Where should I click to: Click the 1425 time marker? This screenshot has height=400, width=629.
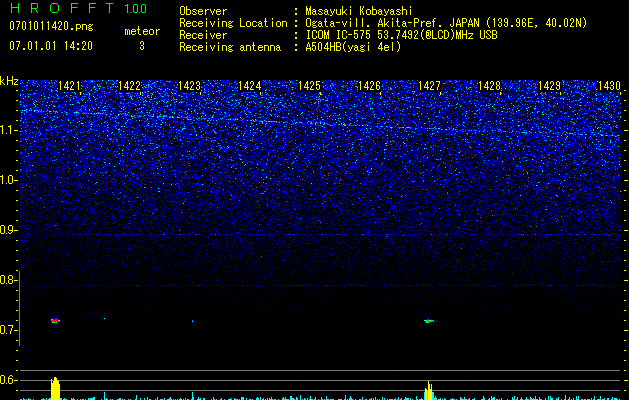pos(310,86)
